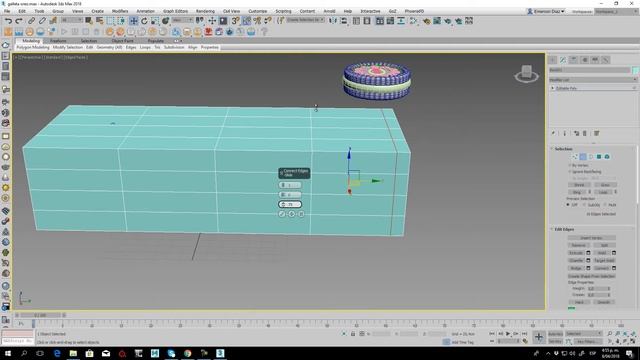
Task: Open the Create panel plus icon
Action: 552,60
